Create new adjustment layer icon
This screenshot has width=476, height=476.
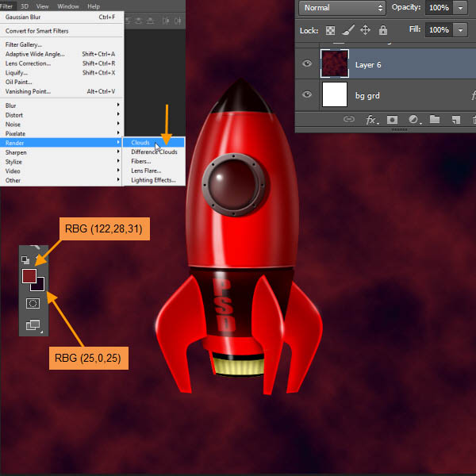pyautogui.click(x=413, y=120)
